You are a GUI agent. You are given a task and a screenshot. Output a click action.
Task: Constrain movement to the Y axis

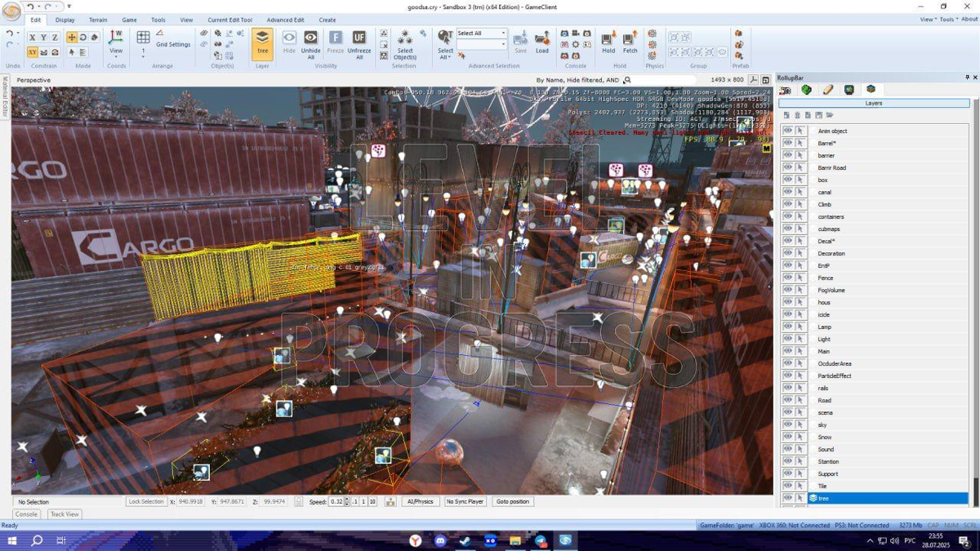[44, 38]
